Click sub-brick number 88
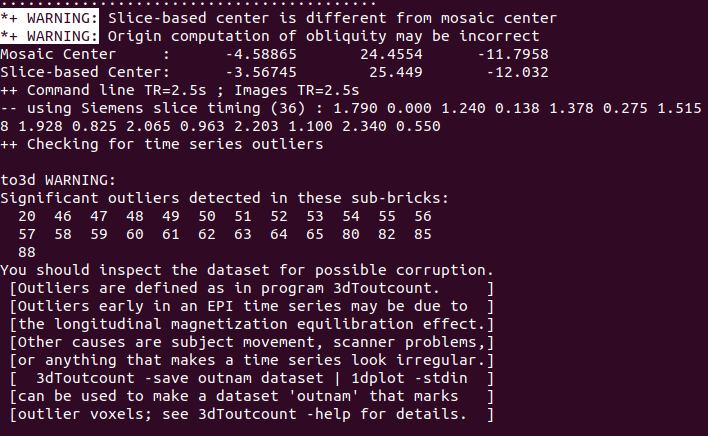 (27, 252)
